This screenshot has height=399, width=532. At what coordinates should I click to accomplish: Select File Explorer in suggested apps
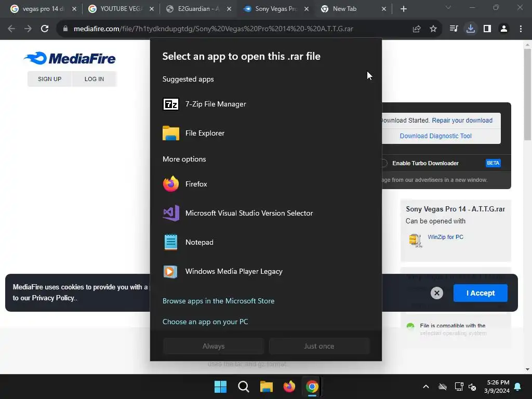(266, 134)
